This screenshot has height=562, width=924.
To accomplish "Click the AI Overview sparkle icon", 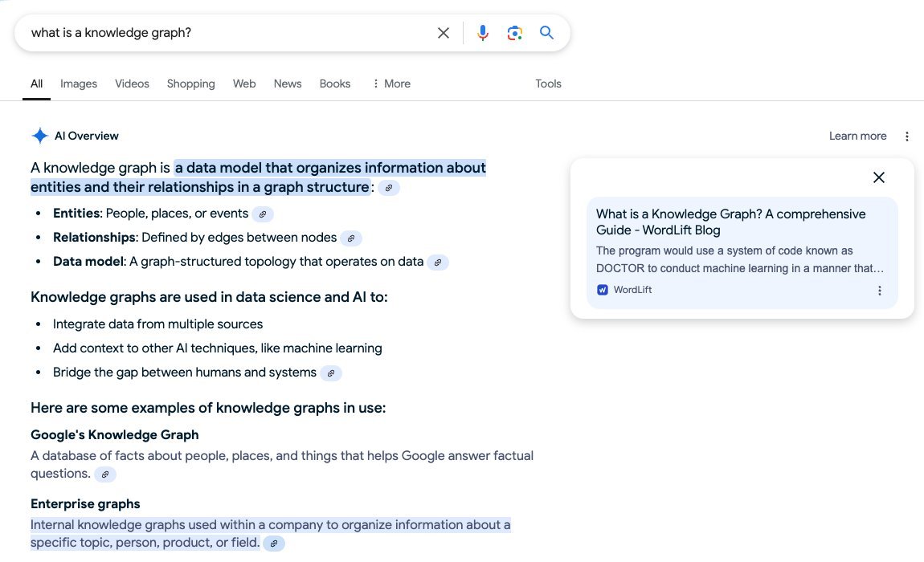I will click(x=40, y=136).
